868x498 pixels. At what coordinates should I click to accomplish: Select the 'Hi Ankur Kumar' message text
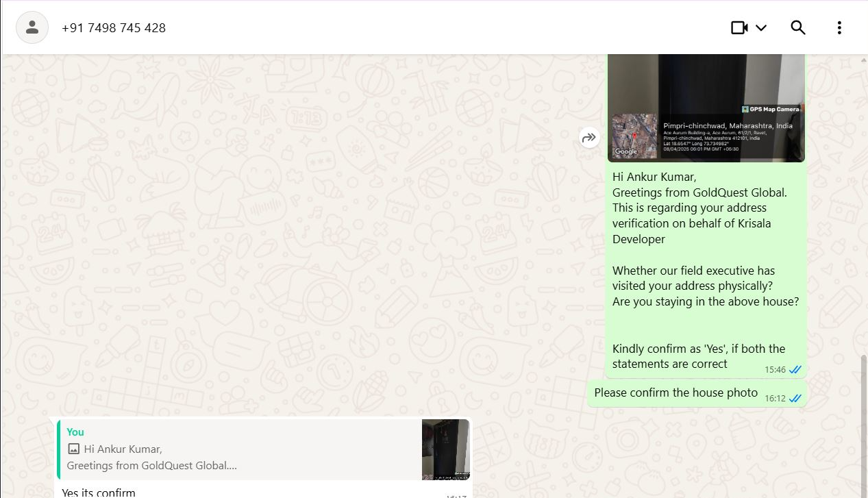[x=654, y=177]
